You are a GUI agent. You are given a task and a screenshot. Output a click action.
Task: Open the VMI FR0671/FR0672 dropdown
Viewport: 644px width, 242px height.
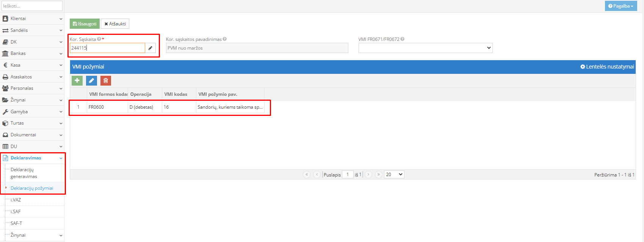pos(425,48)
